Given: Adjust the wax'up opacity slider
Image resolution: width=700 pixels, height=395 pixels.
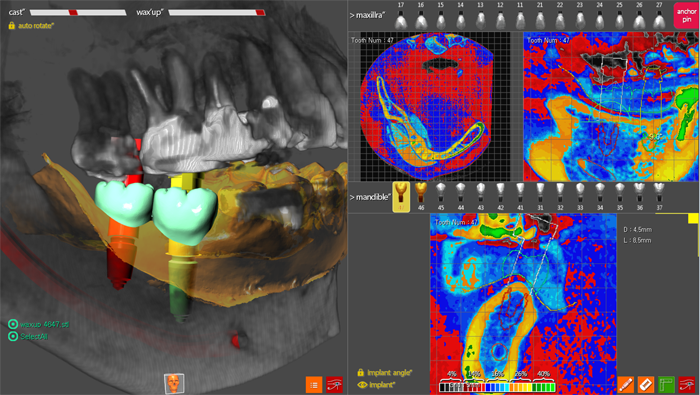Looking at the screenshot, I should click(217, 12).
